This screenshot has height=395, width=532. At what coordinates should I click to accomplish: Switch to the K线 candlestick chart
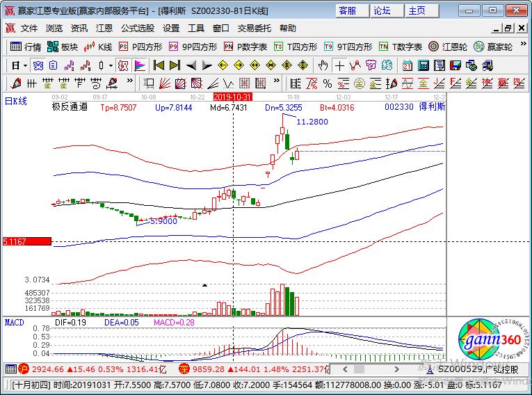click(98, 47)
